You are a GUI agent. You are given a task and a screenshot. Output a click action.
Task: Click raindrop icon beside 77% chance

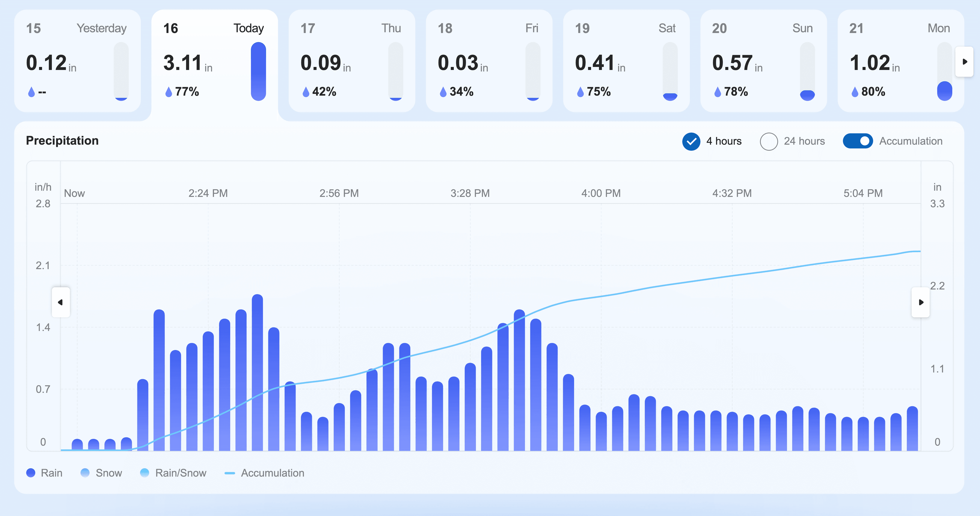pos(169,92)
